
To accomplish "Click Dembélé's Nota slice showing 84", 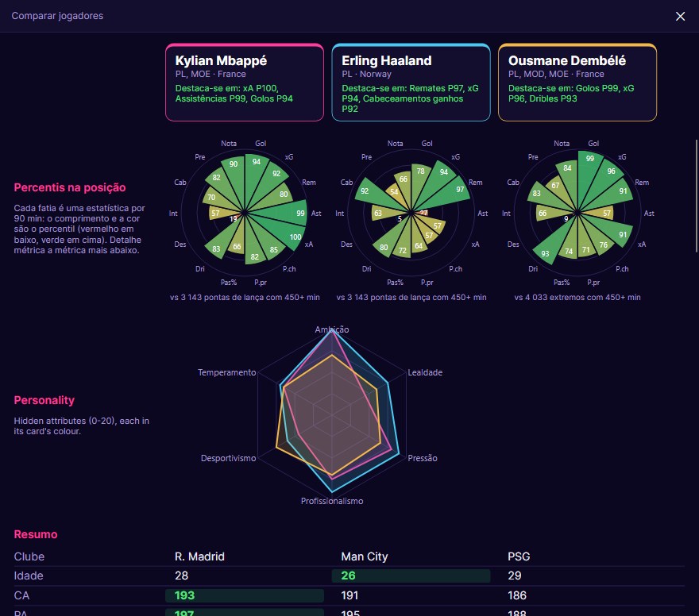I will tap(569, 176).
